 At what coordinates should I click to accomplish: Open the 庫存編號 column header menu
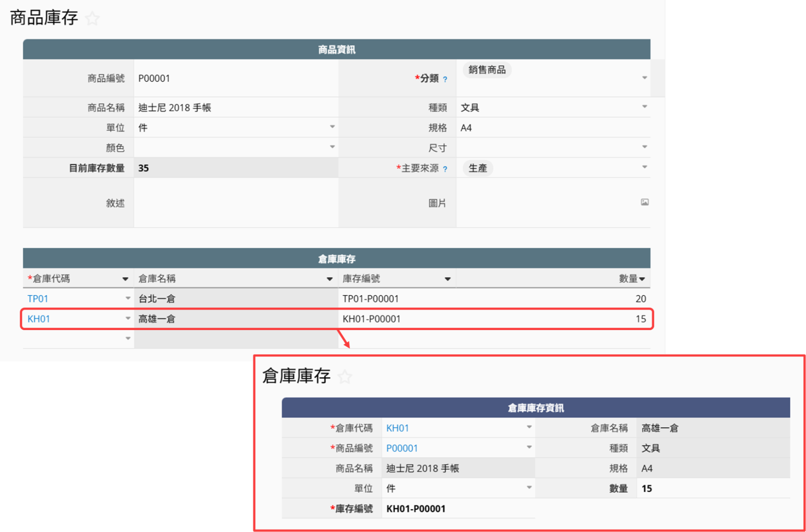click(x=447, y=279)
